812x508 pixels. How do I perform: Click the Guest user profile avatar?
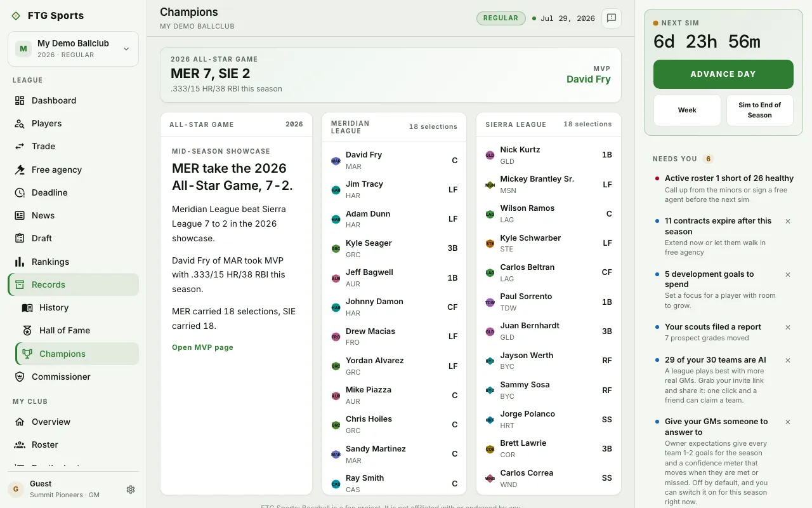point(16,490)
